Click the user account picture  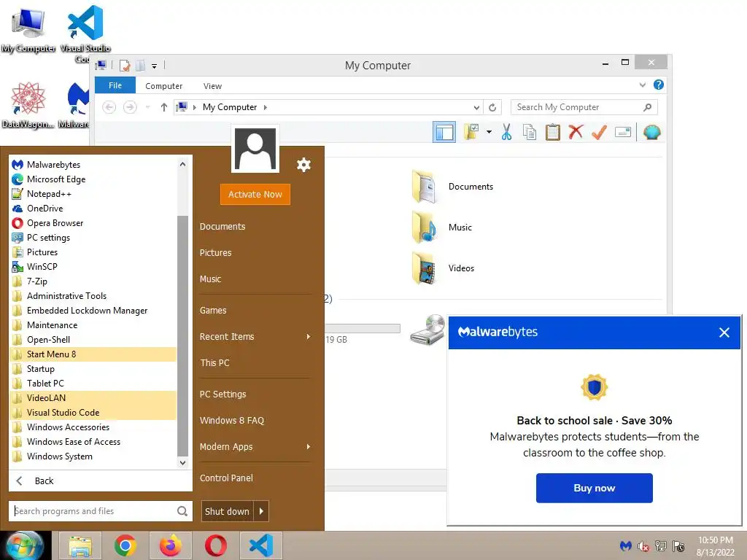(x=255, y=149)
